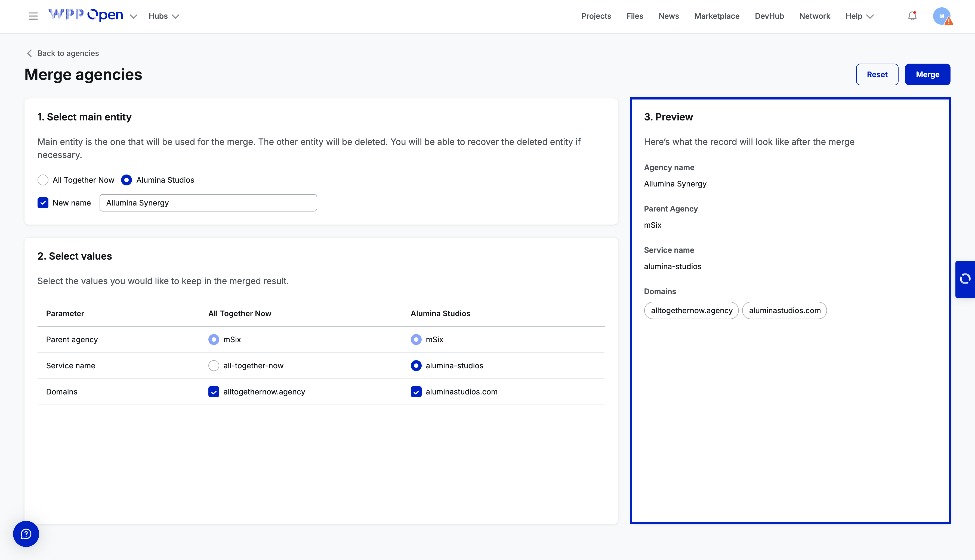Click the New name text field
This screenshot has width=975, height=560.
[208, 203]
